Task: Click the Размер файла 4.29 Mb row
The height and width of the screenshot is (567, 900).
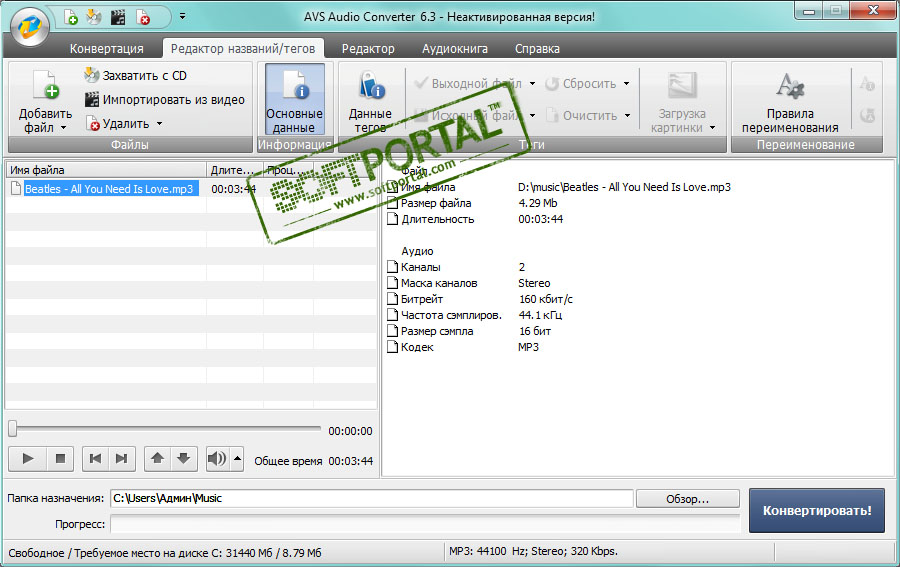Action: (x=472, y=203)
